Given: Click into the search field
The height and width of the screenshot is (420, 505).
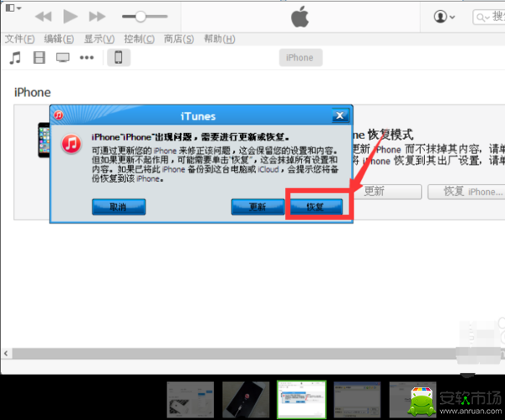Looking at the screenshot, I should point(488,17).
